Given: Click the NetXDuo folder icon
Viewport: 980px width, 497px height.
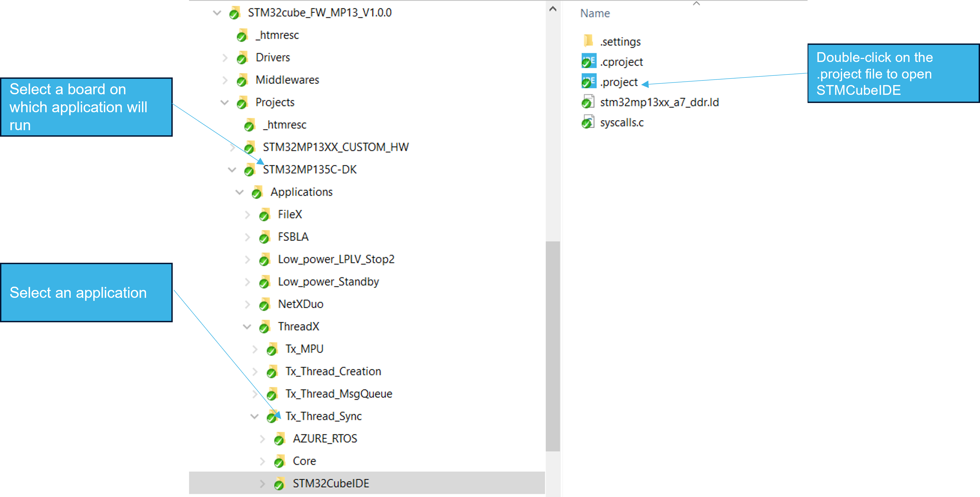Looking at the screenshot, I should (x=264, y=304).
